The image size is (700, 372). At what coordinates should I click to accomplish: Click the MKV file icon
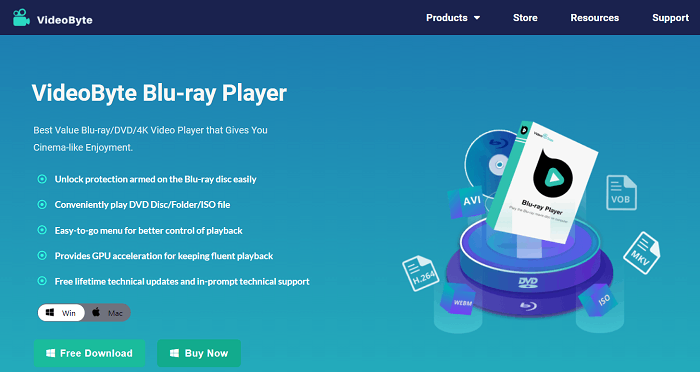(x=642, y=252)
